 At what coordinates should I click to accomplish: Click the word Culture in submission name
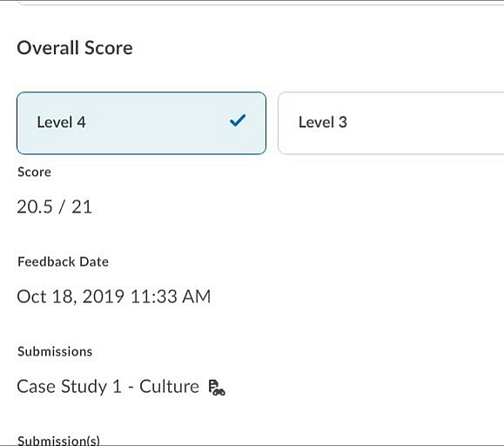coord(169,386)
